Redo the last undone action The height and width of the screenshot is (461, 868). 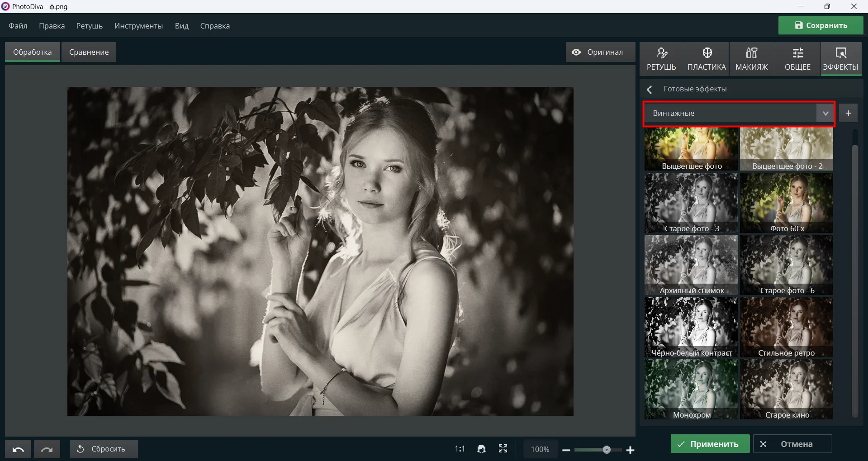[47, 449]
